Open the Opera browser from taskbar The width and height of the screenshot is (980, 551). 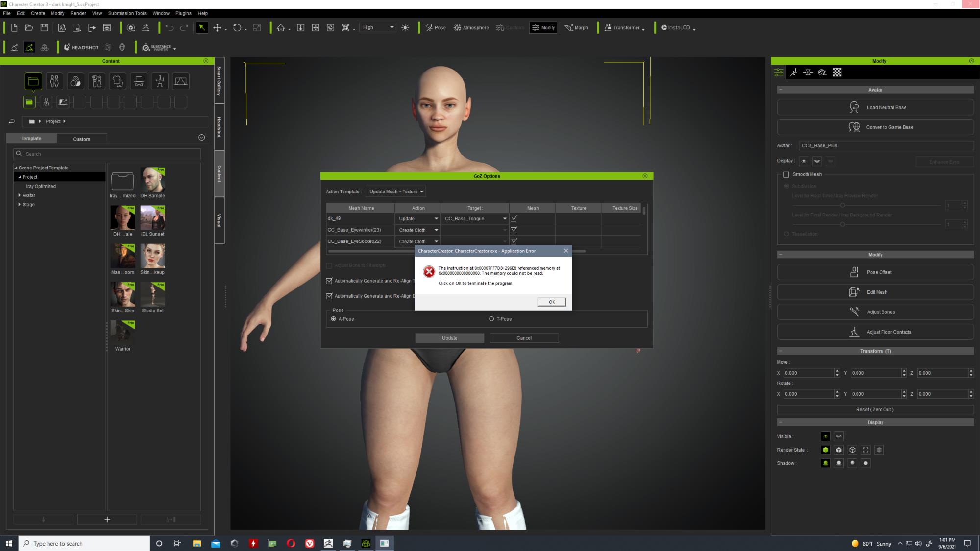click(291, 543)
